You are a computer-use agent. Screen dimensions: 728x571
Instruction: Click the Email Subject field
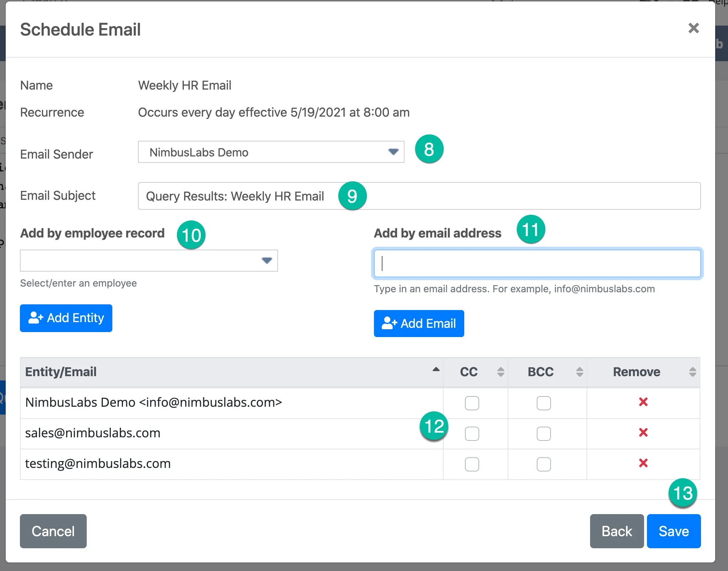[x=419, y=196]
